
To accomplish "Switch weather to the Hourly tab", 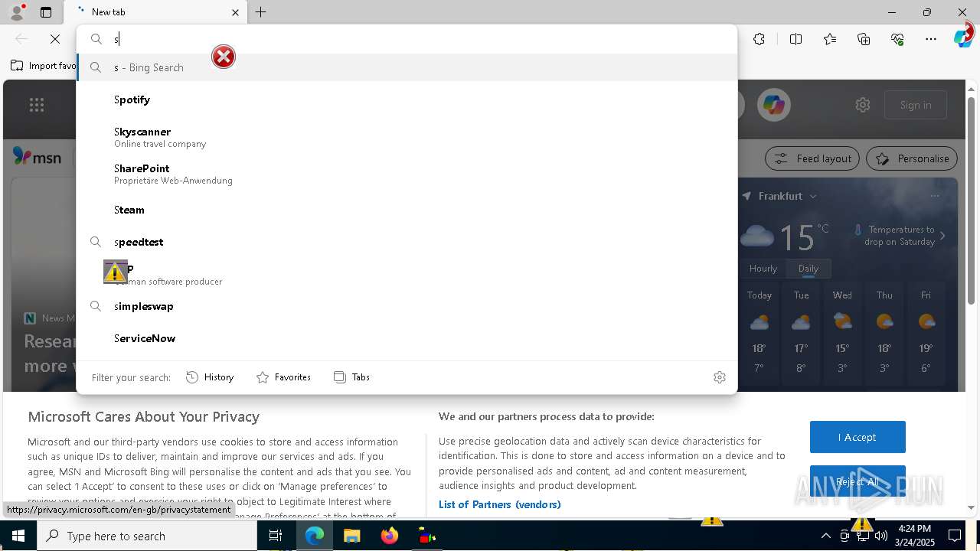I will (763, 269).
